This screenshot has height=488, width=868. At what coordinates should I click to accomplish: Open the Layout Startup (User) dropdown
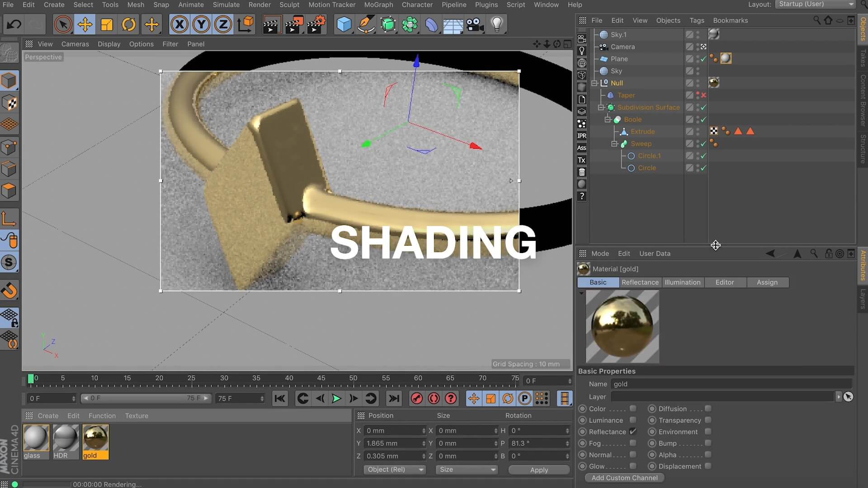pyautogui.click(x=815, y=4)
